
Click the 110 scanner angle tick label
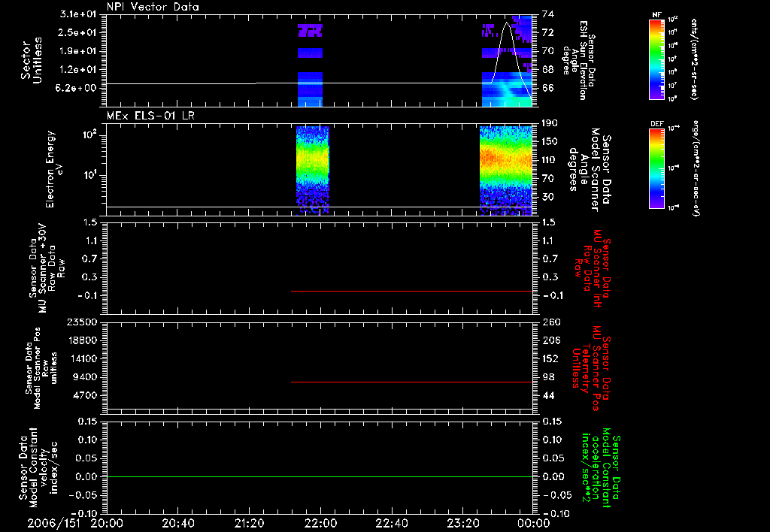tap(550, 160)
